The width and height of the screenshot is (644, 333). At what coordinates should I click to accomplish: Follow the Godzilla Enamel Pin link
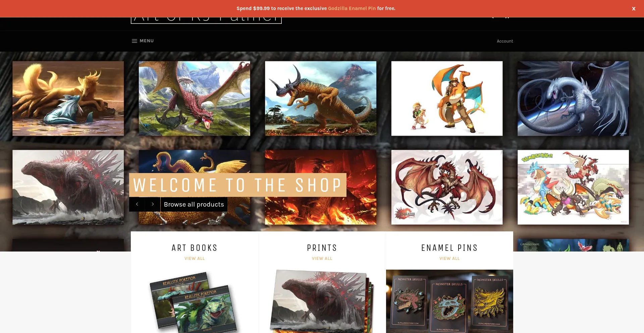coord(352,8)
